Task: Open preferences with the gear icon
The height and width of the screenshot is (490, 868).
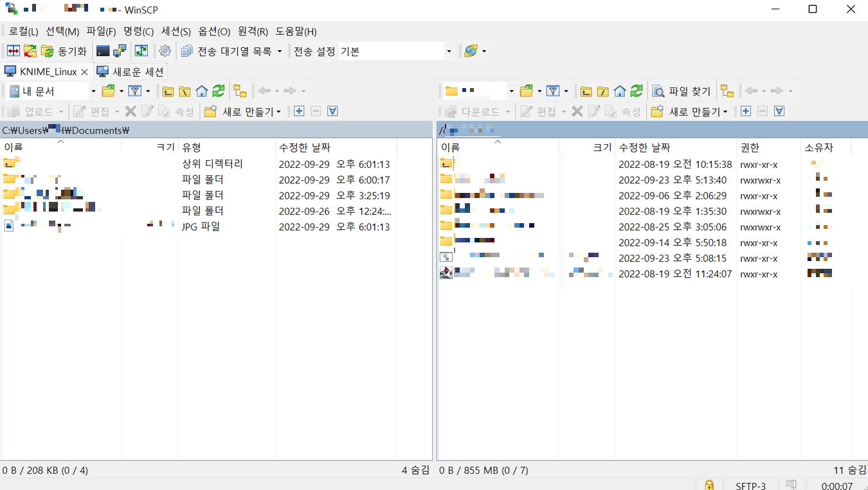Action: 165,51
